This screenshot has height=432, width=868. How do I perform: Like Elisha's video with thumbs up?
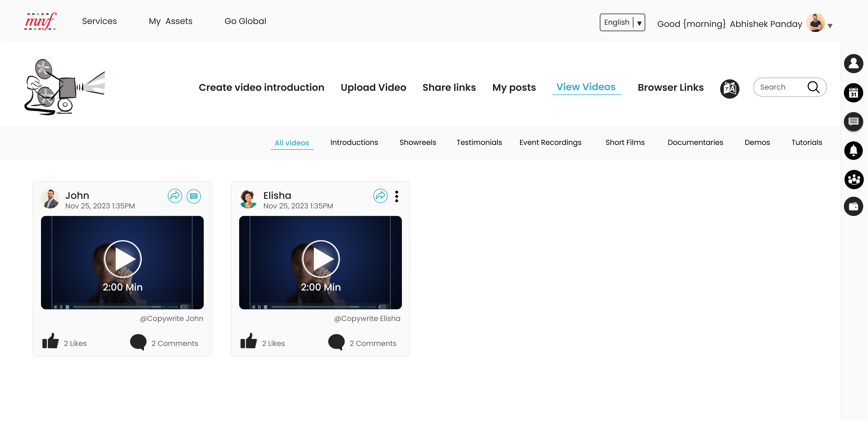pos(249,341)
